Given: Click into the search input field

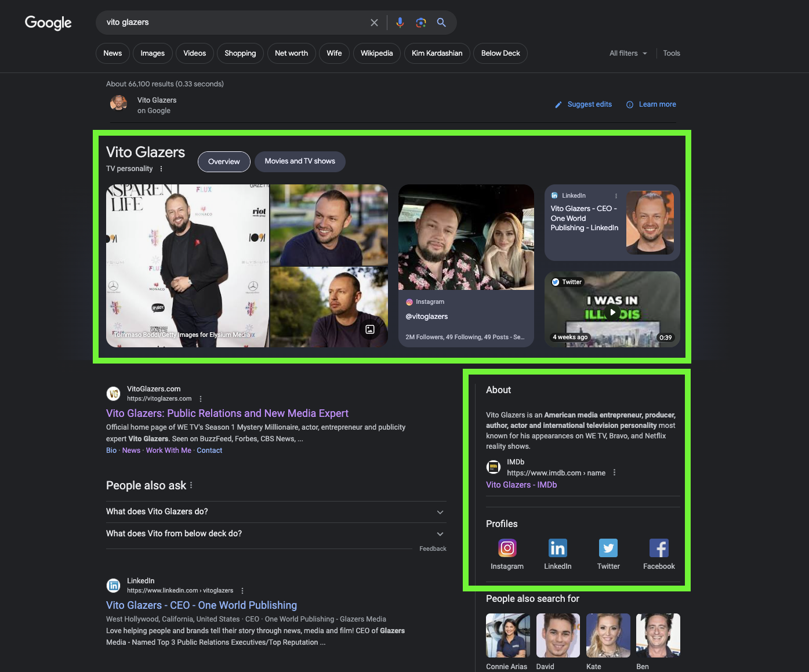Looking at the screenshot, I should click(x=235, y=23).
